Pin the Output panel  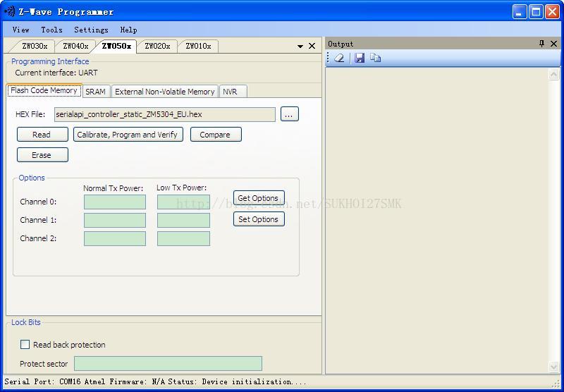pos(541,44)
